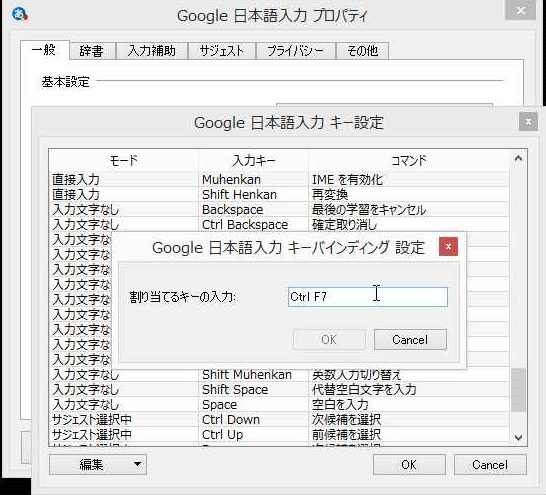Select 直接入力 mode cell in Muhenkan row
Viewport: 546px width, 495px height.
tap(124, 180)
